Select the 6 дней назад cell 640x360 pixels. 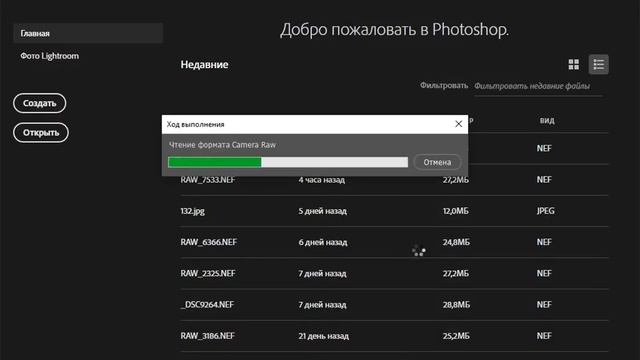(322, 242)
